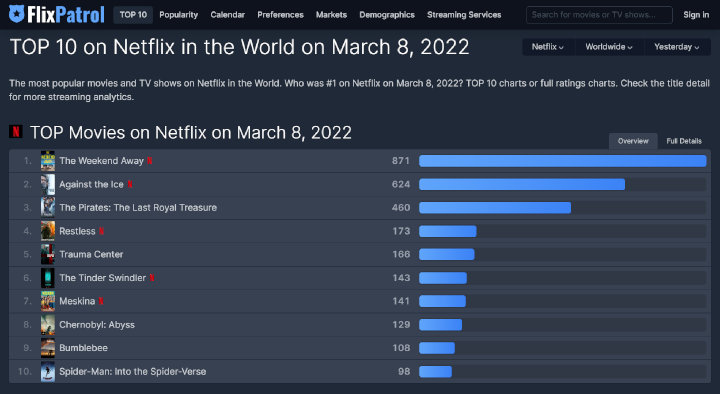The image size is (720, 394).
Task: Click the 460 points value
Action: (400, 208)
